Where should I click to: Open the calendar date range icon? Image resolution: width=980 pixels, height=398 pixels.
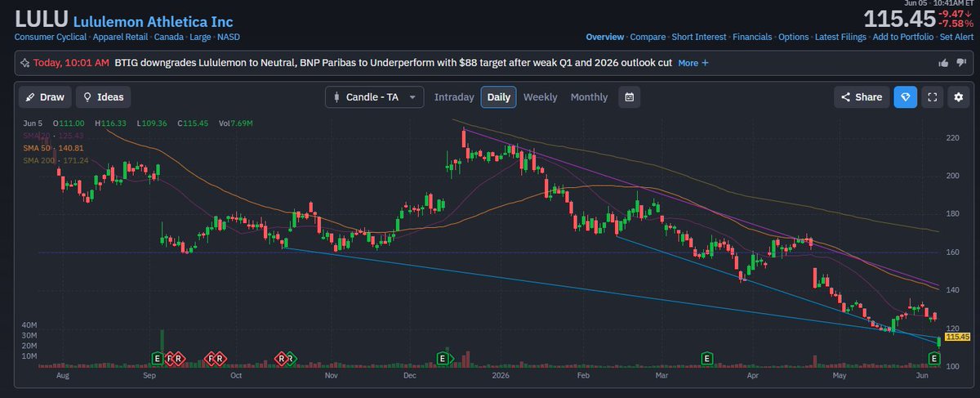(x=629, y=96)
